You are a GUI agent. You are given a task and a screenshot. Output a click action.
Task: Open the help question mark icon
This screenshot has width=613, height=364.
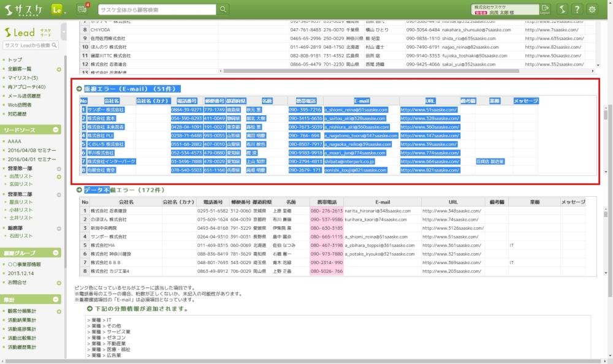(x=577, y=9)
